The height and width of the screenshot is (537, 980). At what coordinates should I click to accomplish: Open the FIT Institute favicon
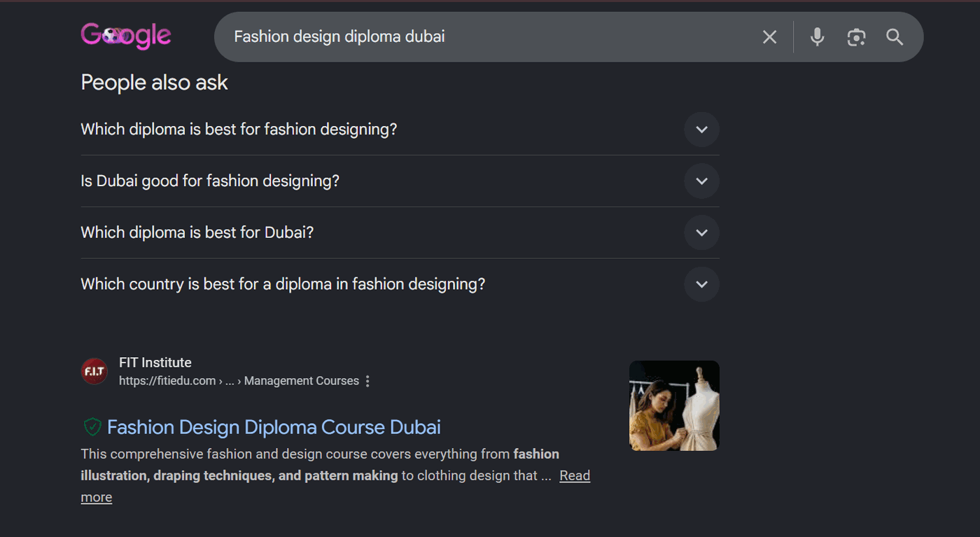(94, 371)
